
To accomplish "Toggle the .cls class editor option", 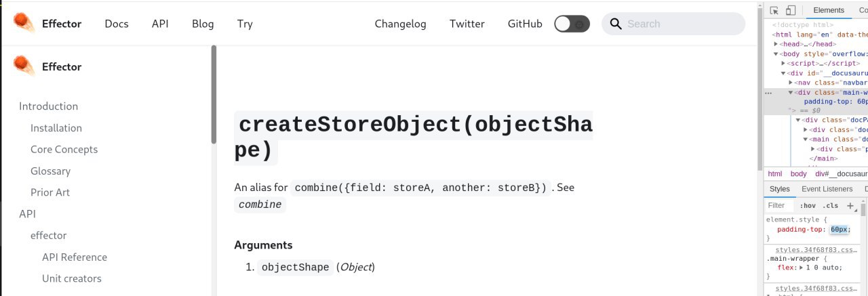I will click(x=830, y=205).
